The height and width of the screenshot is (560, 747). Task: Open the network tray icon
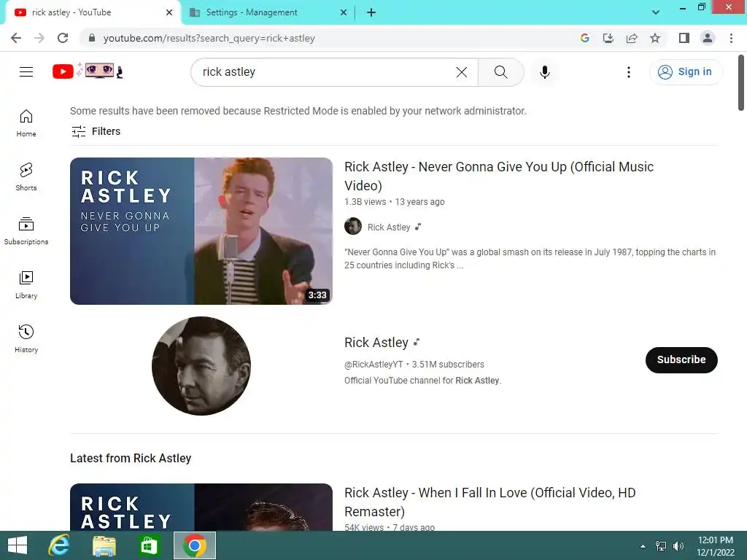coord(661,545)
